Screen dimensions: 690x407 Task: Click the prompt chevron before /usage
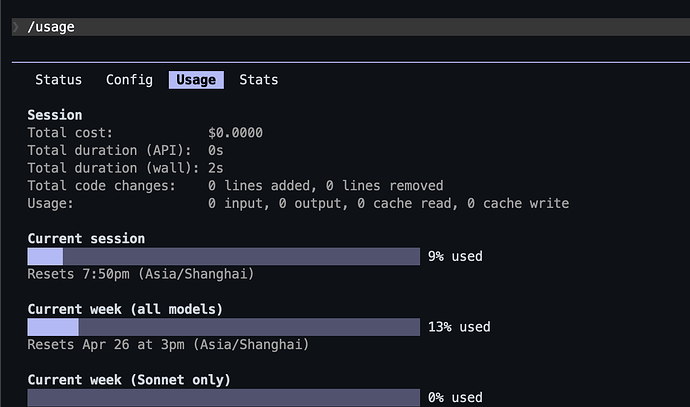click(x=16, y=27)
